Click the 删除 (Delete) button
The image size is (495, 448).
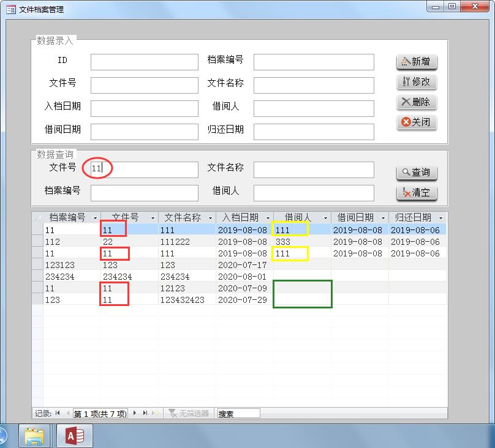click(x=417, y=102)
